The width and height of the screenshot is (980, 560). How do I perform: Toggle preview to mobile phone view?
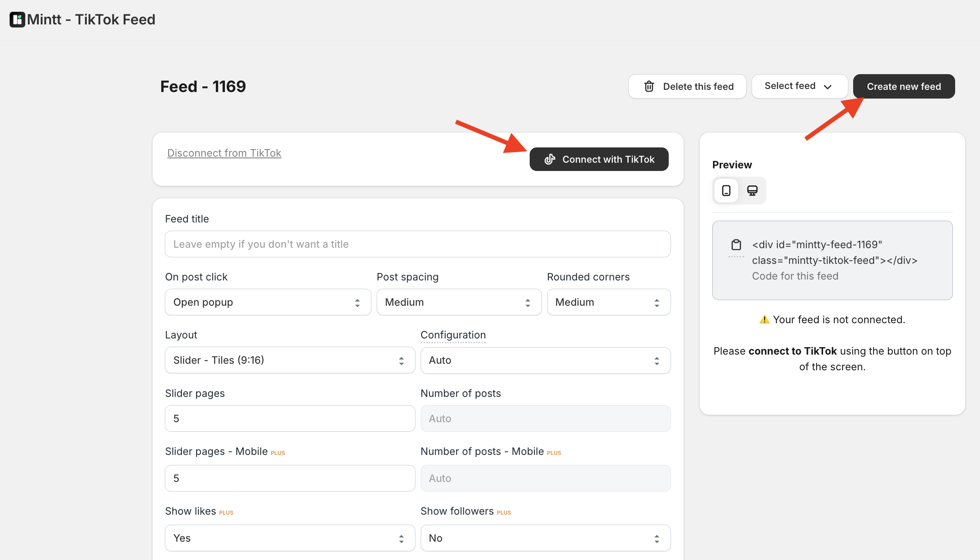725,190
